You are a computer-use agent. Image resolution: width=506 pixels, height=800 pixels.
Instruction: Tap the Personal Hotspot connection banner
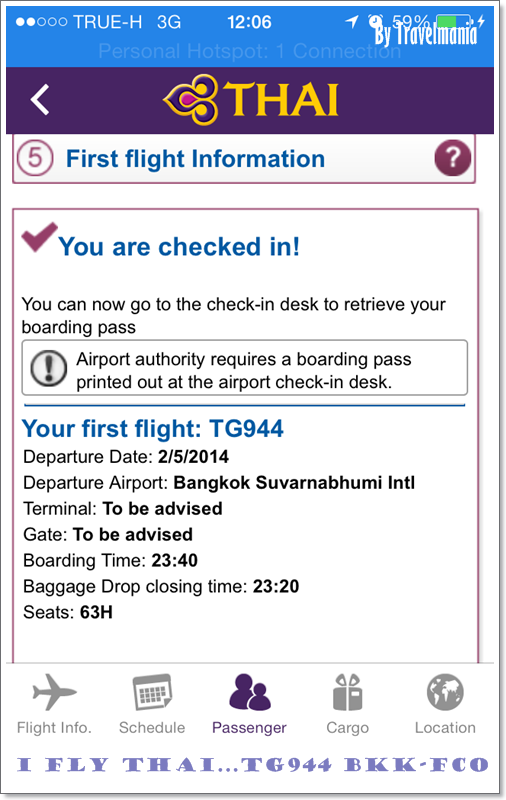tap(249, 51)
